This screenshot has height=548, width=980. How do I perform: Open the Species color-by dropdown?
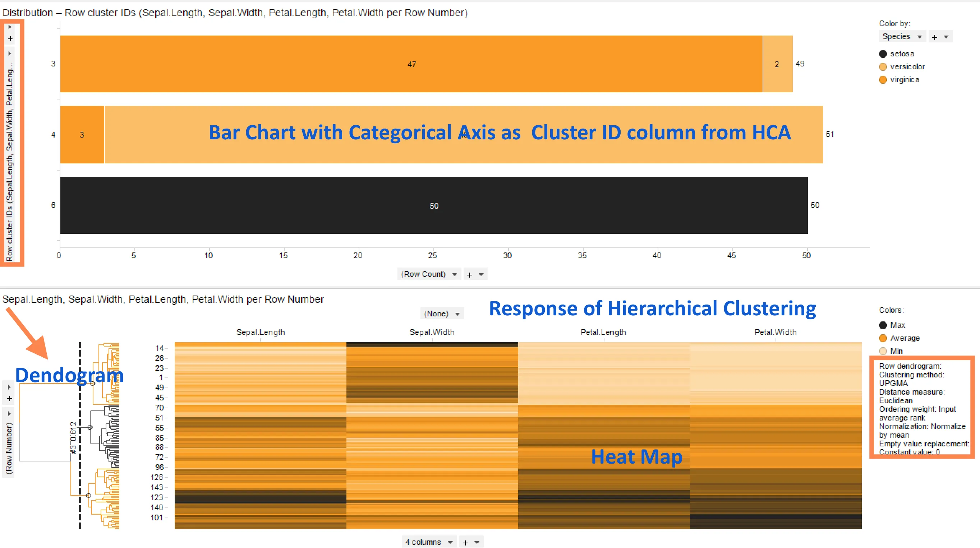[902, 37]
